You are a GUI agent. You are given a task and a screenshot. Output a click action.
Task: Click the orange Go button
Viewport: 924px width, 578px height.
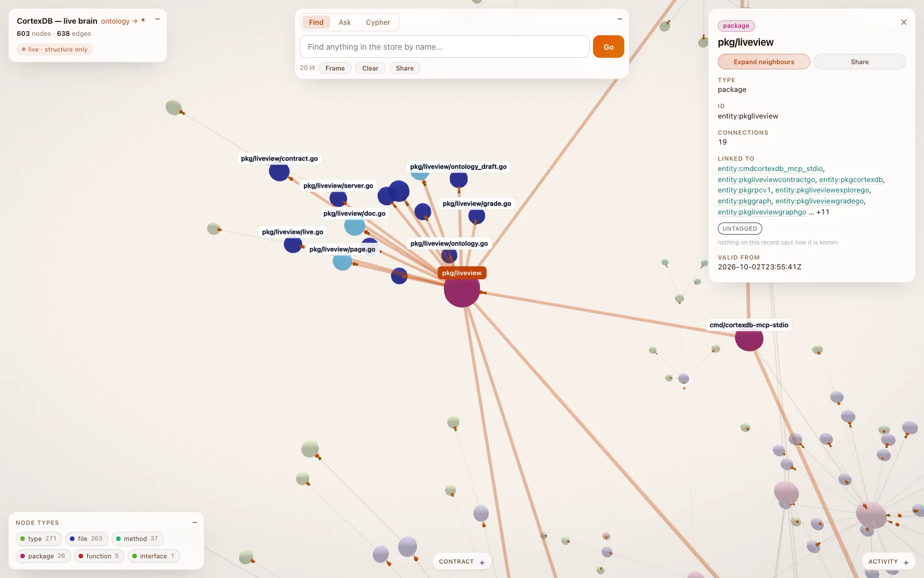(x=609, y=47)
